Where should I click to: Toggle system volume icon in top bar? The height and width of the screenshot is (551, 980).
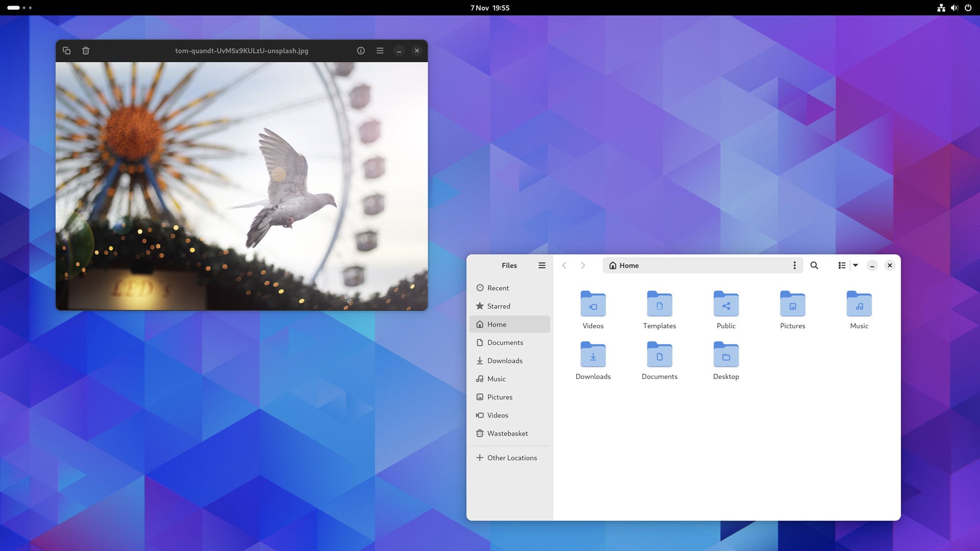954,8
